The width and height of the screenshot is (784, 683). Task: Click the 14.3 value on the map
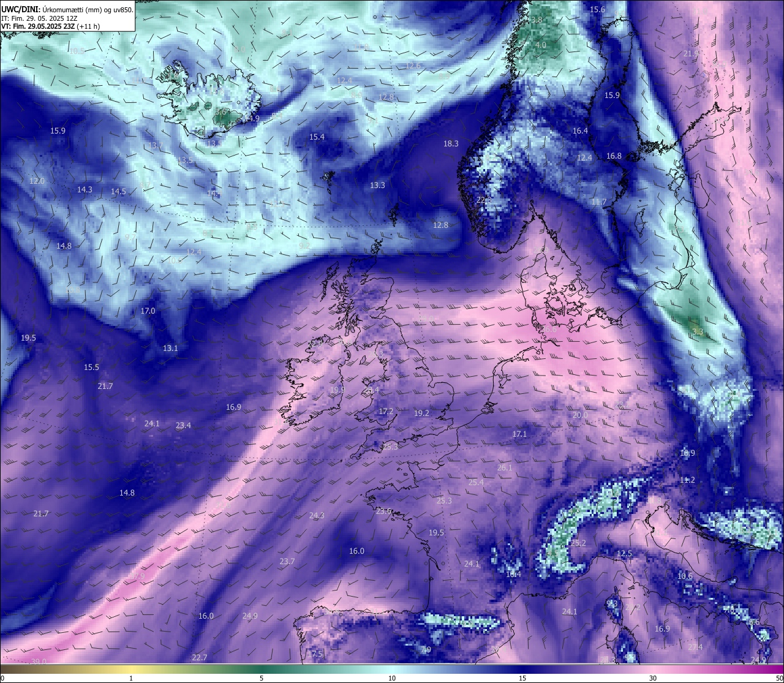[x=85, y=190]
